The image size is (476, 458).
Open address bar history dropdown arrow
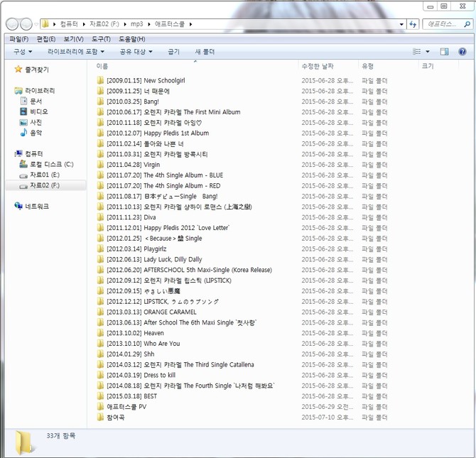click(401, 24)
